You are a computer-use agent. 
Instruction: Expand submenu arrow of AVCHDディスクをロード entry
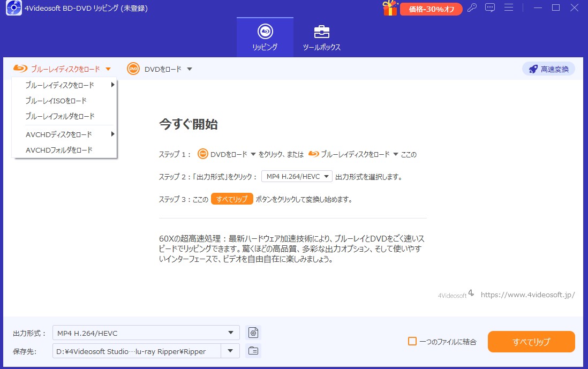112,134
